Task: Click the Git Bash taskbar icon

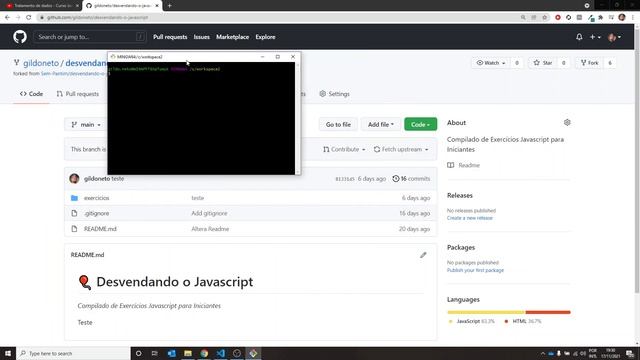Action: tap(253, 353)
